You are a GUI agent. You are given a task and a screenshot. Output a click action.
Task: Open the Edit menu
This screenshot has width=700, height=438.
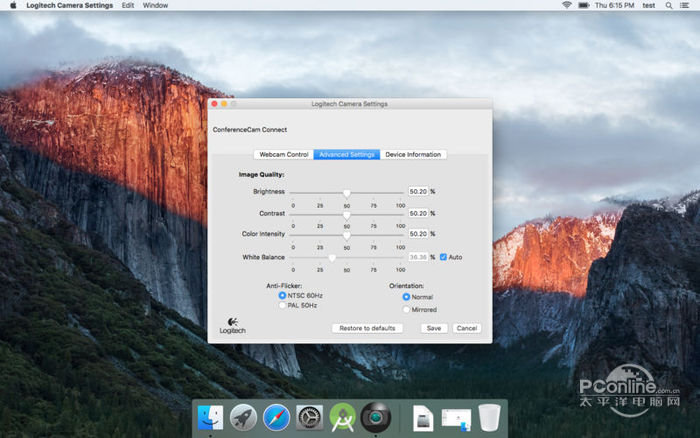128,5
